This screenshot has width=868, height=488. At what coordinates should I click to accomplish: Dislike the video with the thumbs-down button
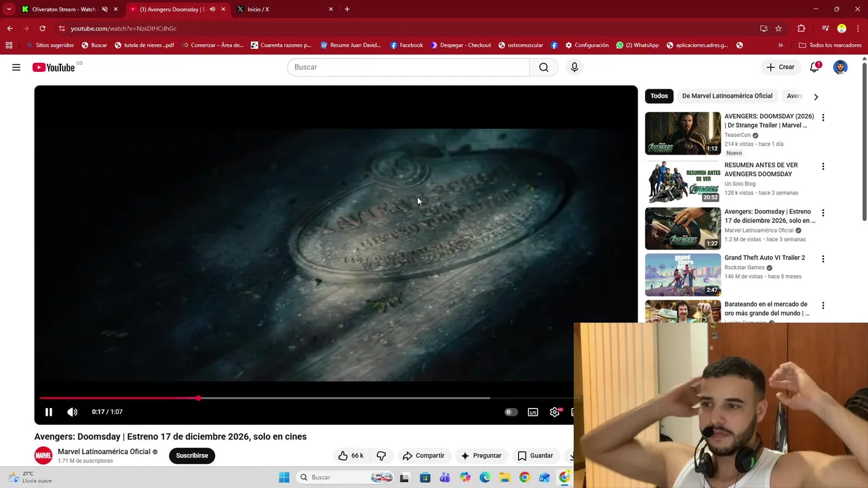point(381,455)
